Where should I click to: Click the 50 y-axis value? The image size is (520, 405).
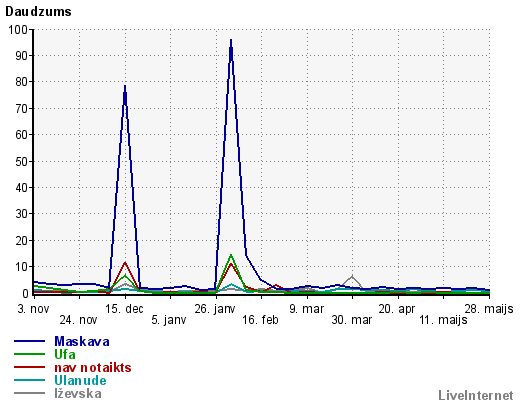coord(21,161)
